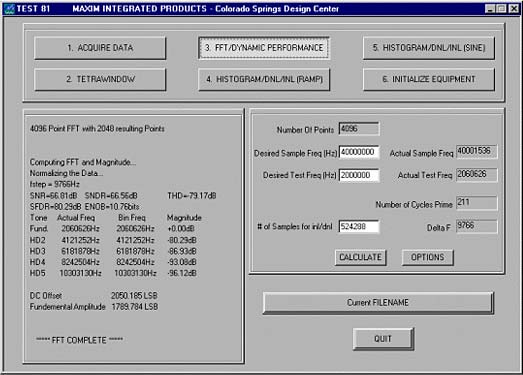Screen dimensions: 523x375
Task: Click the Fund. magnitude +0.00dB
Action: click(x=181, y=229)
